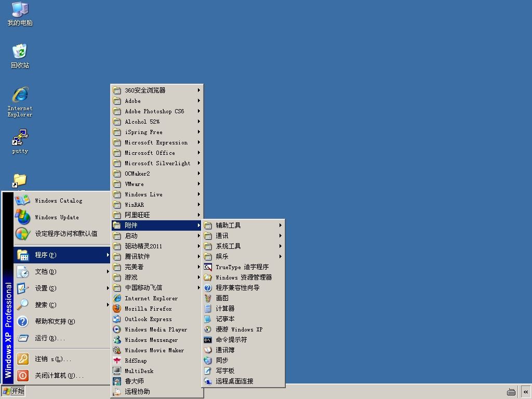Open 通讯簿 address book
This screenshot has height=399, width=532.
243,350
